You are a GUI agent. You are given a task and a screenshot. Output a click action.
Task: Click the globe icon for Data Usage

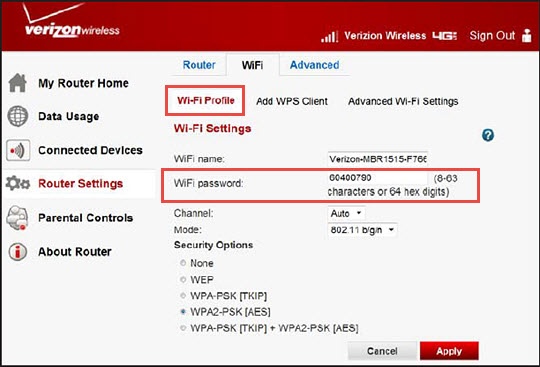[18, 116]
